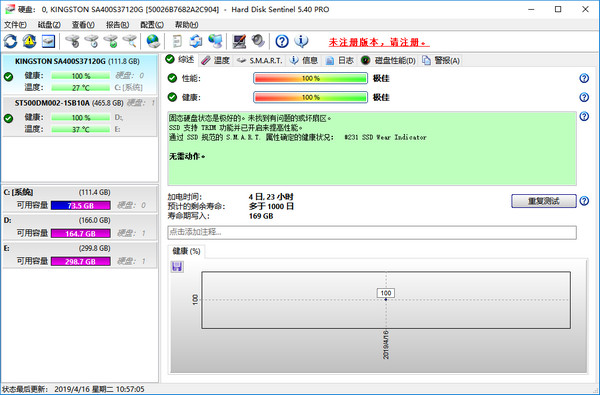Click the blue disk panel toolbar icon
Viewport: 600px width, 395px height.
tap(48, 41)
